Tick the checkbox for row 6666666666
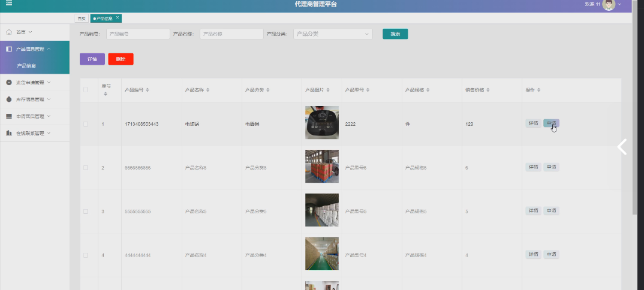The height and width of the screenshot is (290, 644). point(86,168)
